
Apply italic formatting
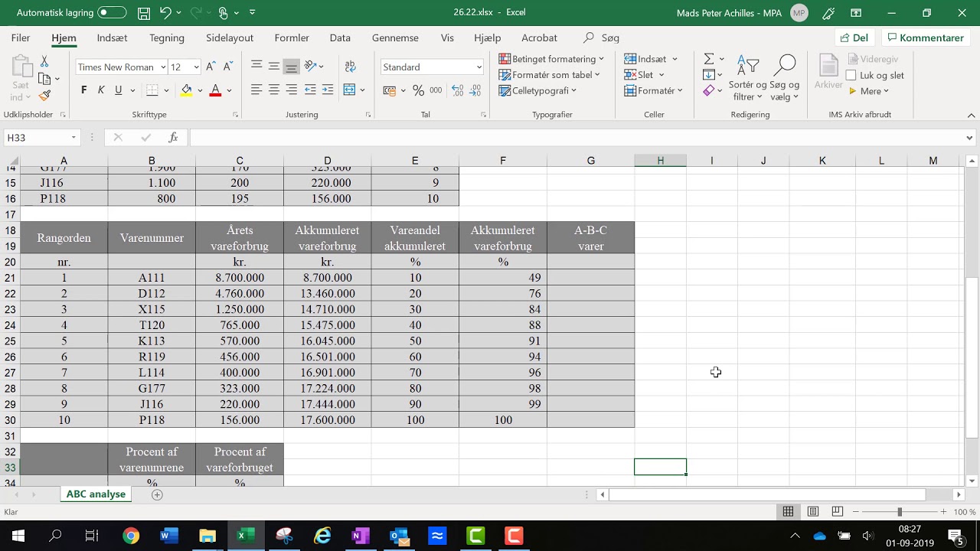coord(101,90)
